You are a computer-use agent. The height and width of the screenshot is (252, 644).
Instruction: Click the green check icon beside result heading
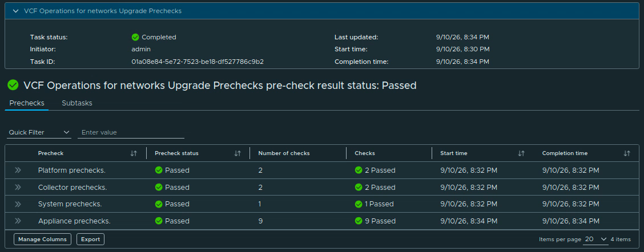click(13, 85)
